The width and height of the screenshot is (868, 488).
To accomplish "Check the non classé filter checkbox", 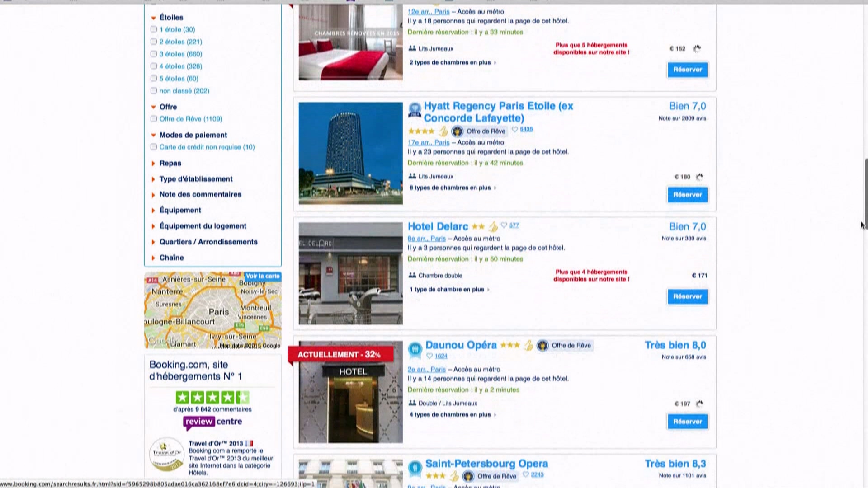I will (154, 90).
